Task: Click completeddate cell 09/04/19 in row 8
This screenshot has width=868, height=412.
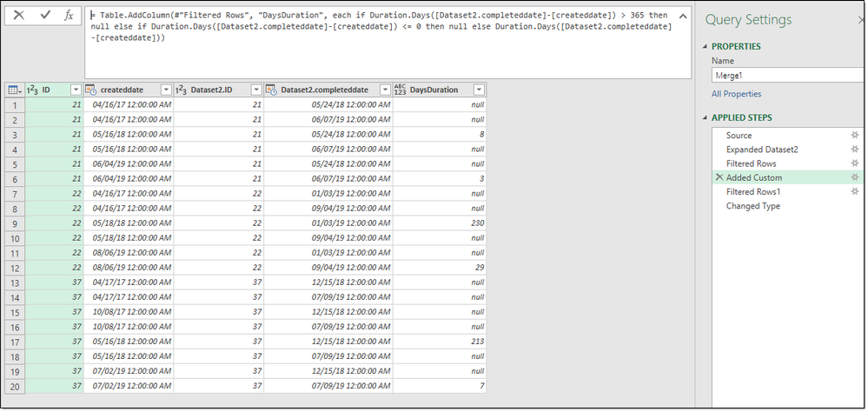Action: point(328,209)
